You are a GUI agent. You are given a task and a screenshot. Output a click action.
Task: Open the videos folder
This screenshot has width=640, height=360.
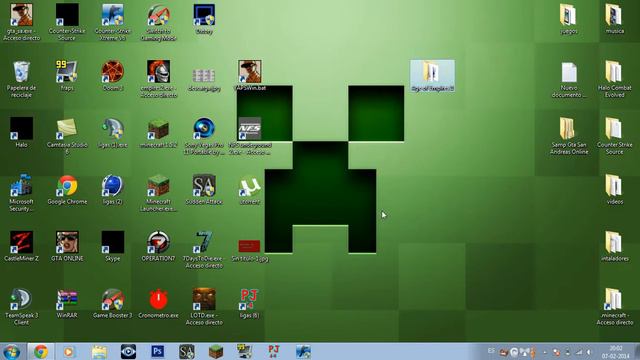click(x=614, y=190)
